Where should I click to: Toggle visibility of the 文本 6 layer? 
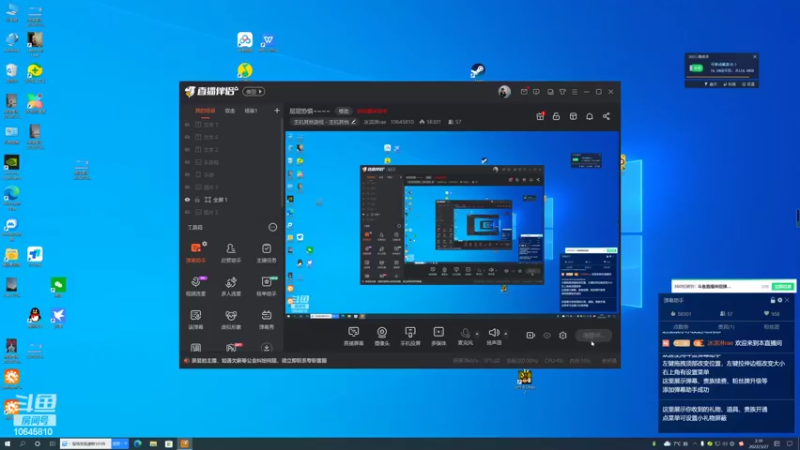187,137
